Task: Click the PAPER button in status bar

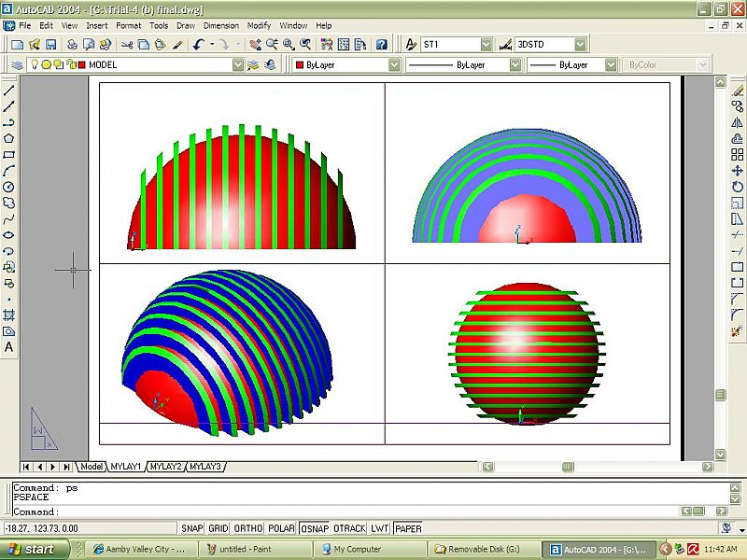Action: pos(408,528)
